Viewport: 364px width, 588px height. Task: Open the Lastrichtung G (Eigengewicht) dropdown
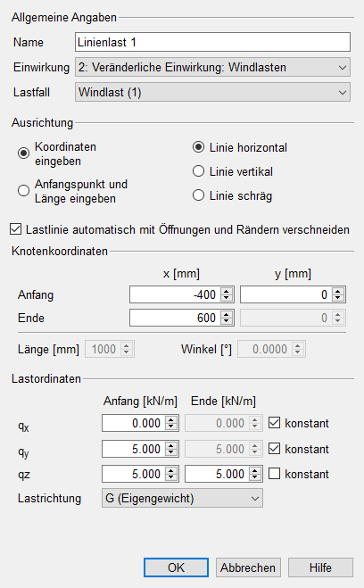click(x=182, y=499)
